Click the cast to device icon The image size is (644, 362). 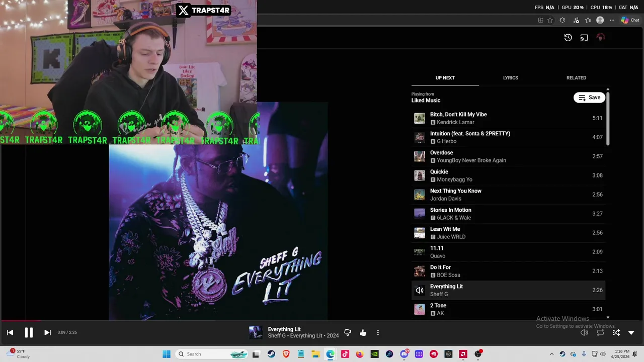point(584,37)
